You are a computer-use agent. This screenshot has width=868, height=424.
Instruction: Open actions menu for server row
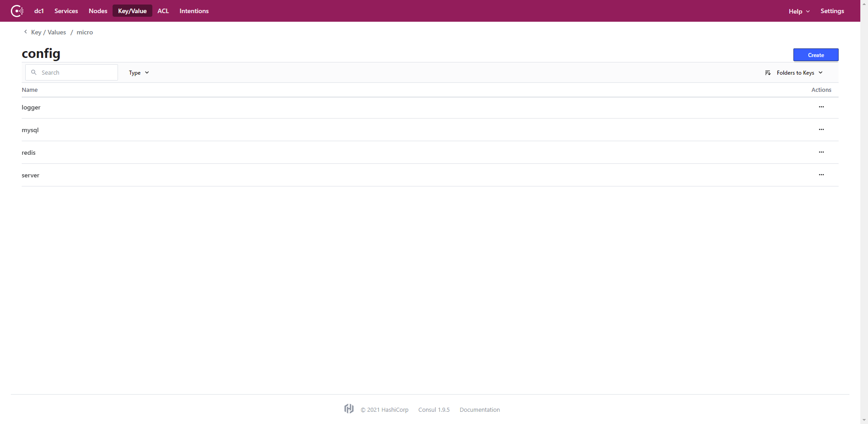tap(821, 175)
